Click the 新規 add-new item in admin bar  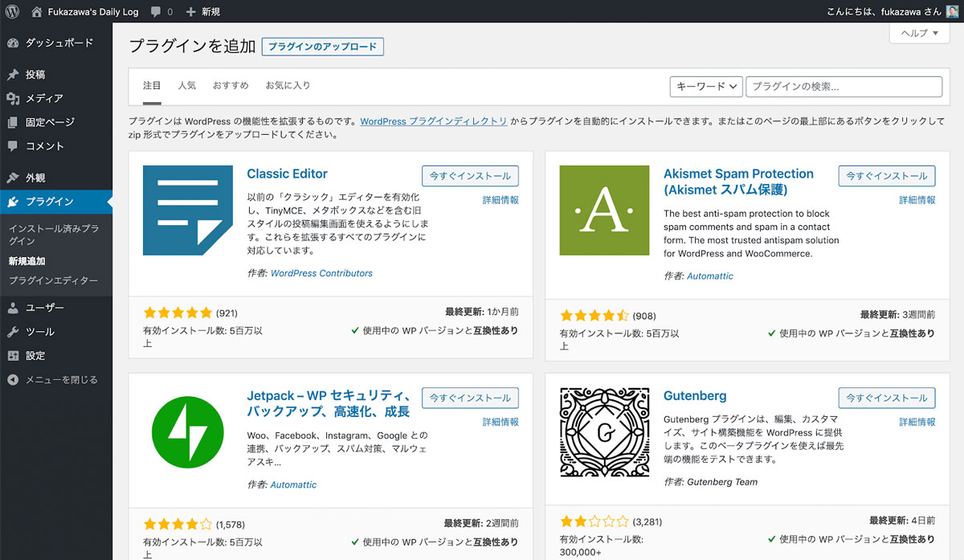click(202, 12)
